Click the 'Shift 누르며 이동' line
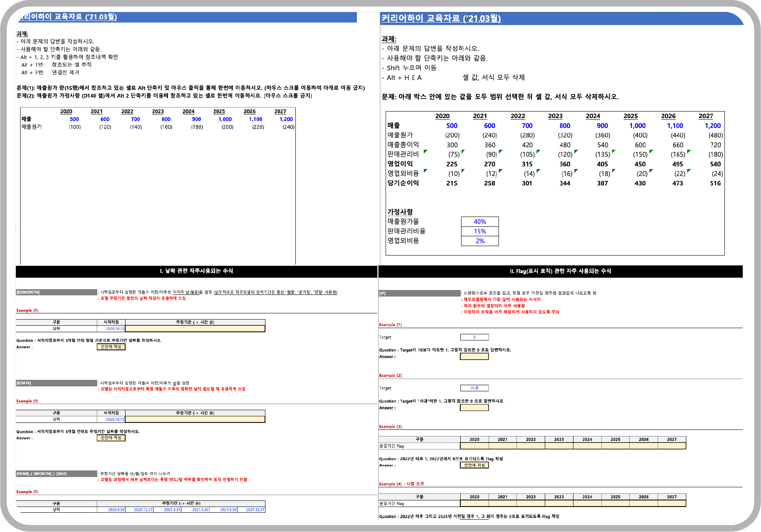 [x=411, y=68]
